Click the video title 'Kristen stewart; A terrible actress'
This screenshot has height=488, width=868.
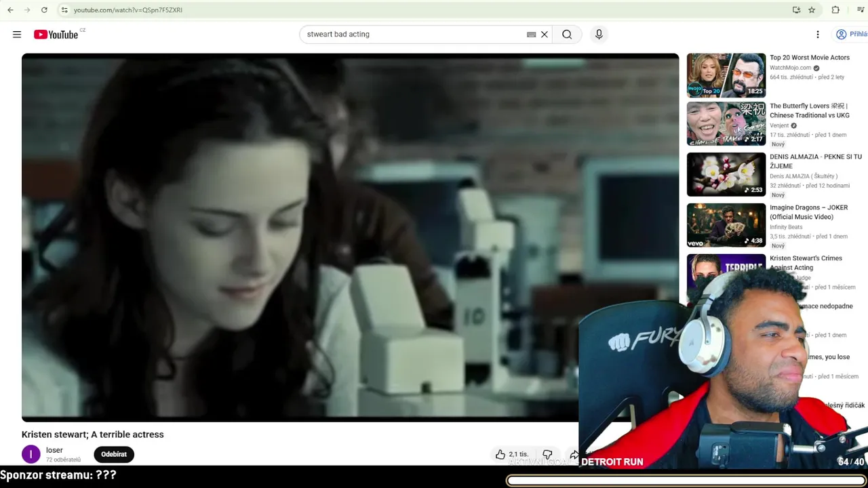tap(93, 434)
